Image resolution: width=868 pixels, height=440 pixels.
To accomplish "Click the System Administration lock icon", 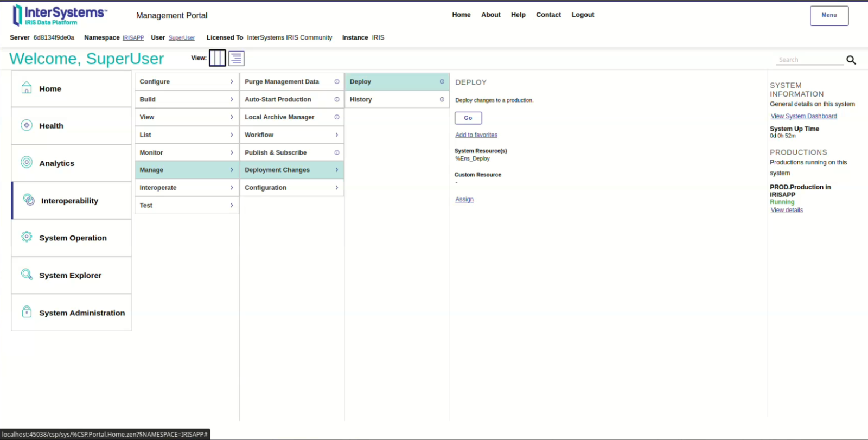I will tap(27, 312).
